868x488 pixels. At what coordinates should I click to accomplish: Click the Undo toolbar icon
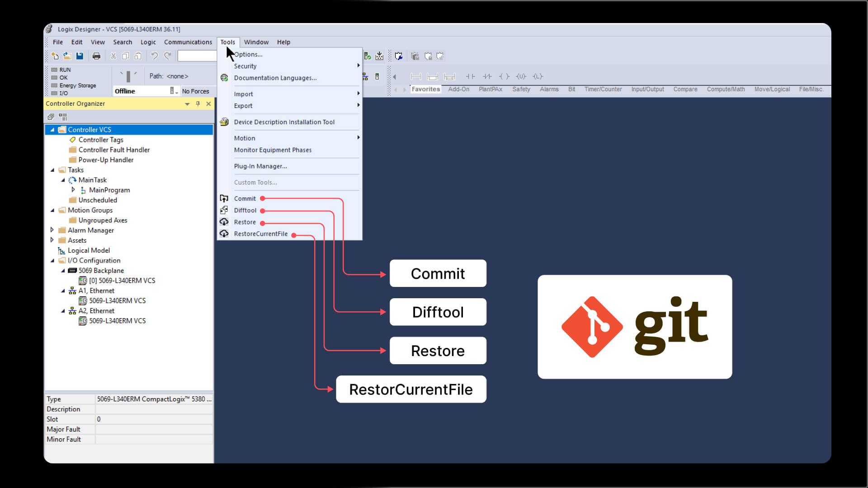click(155, 56)
